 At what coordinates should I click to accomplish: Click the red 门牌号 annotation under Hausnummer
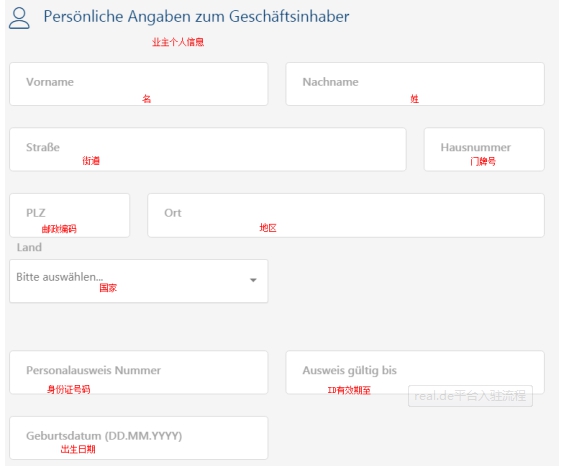[483, 162]
